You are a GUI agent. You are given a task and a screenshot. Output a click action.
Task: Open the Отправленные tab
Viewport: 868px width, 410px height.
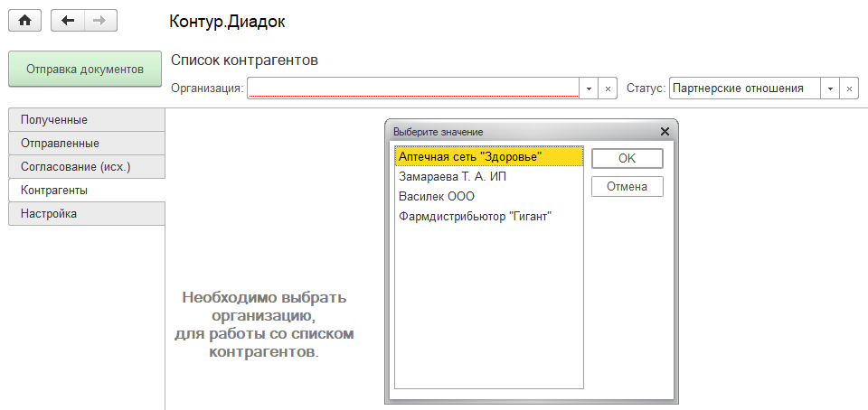tap(87, 143)
